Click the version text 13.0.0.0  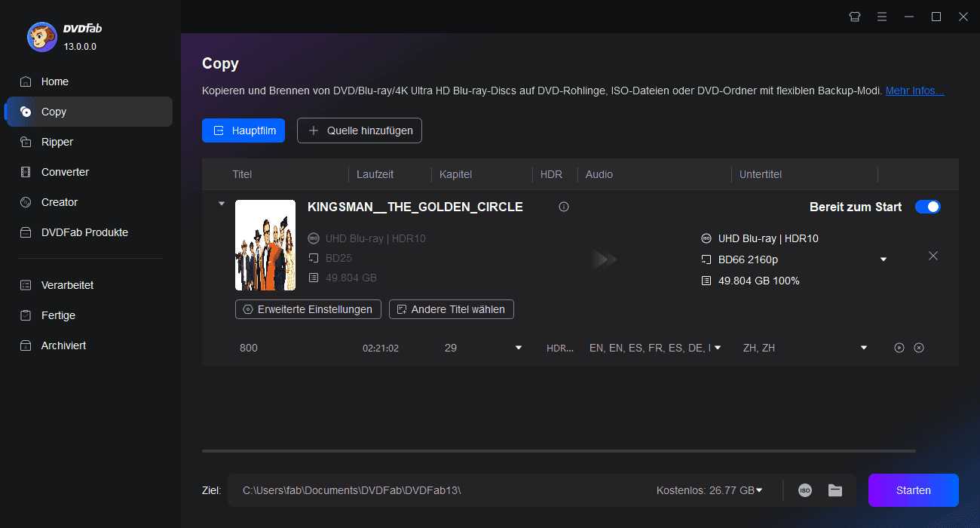80,47
